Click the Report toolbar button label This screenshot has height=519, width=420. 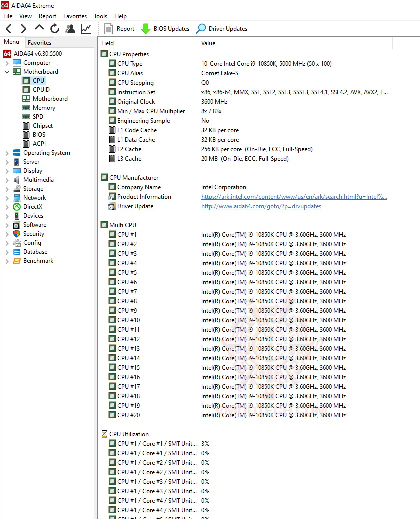(126, 29)
